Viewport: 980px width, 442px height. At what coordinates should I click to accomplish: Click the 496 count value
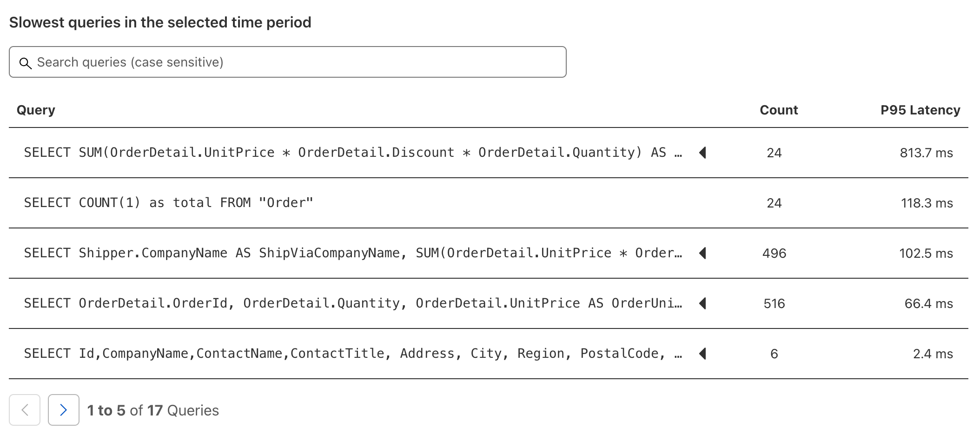774,254
